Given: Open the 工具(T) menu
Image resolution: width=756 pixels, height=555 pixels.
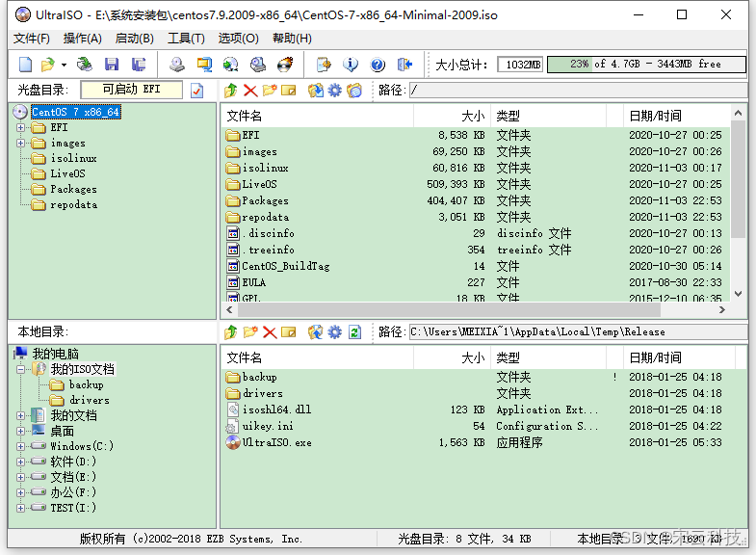Looking at the screenshot, I should pos(186,39).
